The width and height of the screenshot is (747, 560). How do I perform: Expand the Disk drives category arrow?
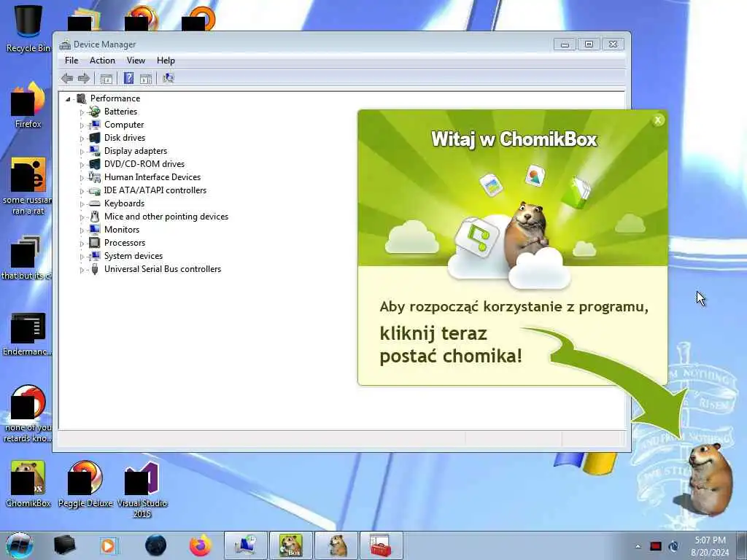click(x=82, y=139)
